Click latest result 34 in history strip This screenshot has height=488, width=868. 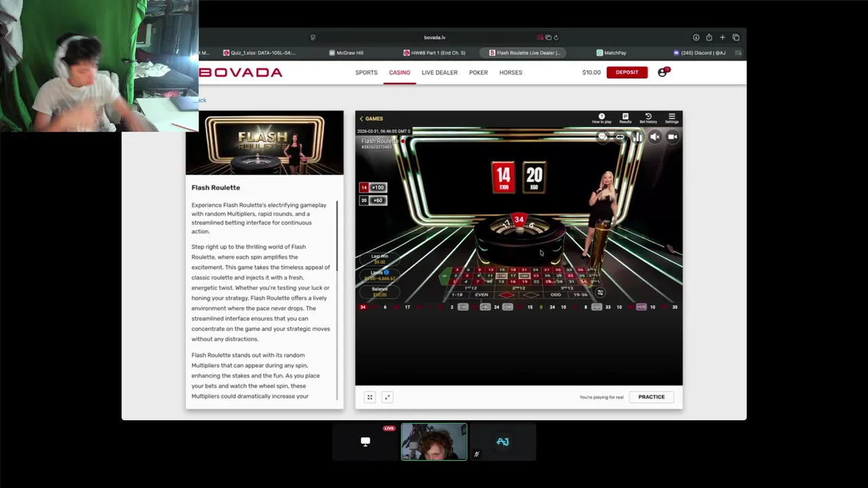tap(363, 307)
